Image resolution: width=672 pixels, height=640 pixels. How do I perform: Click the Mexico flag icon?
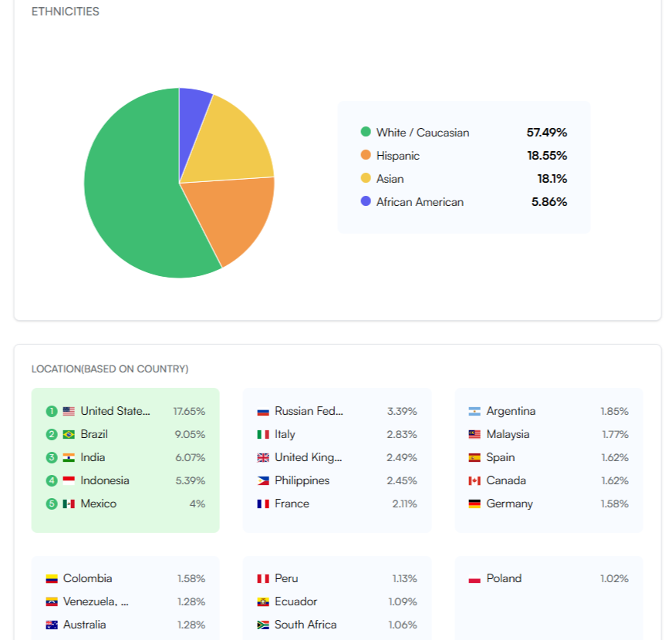click(x=69, y=504)
